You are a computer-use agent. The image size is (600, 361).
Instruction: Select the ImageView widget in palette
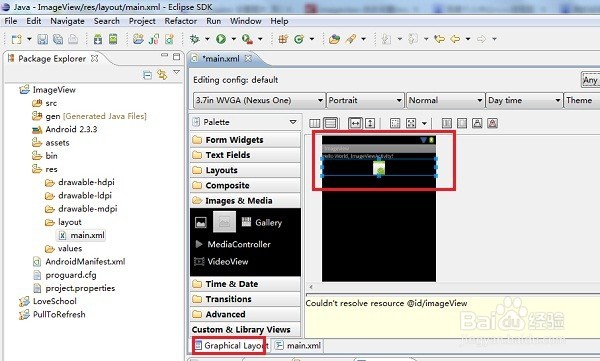point(201,222)
